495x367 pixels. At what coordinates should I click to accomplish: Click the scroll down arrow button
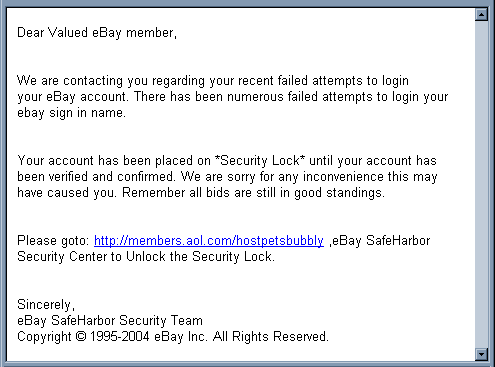481,354
